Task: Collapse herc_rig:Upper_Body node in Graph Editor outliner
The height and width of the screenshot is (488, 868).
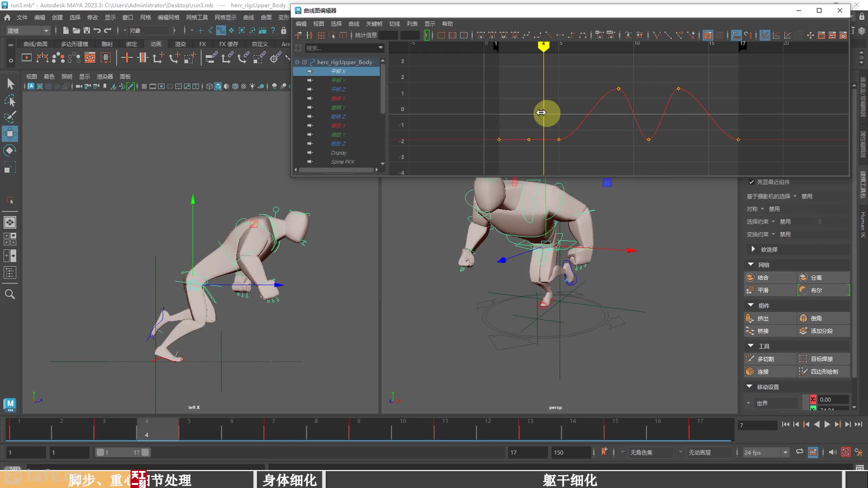Action: [297, 62]
